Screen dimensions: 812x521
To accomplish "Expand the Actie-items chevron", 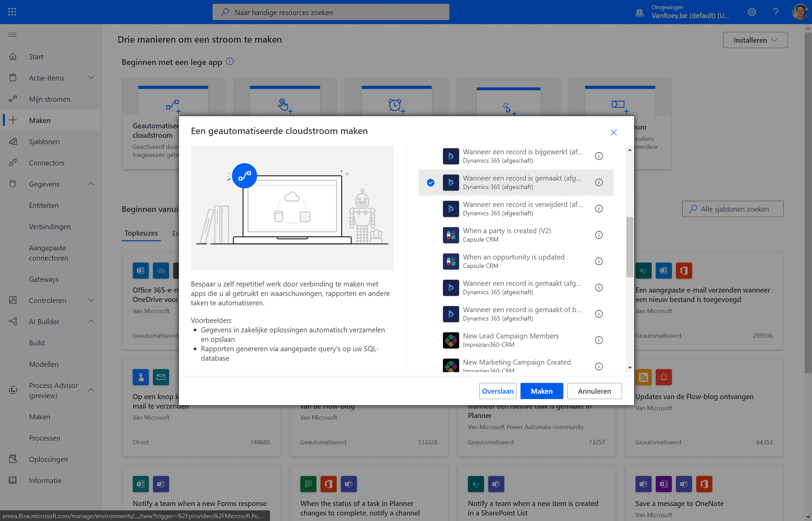I will [91, 78].
